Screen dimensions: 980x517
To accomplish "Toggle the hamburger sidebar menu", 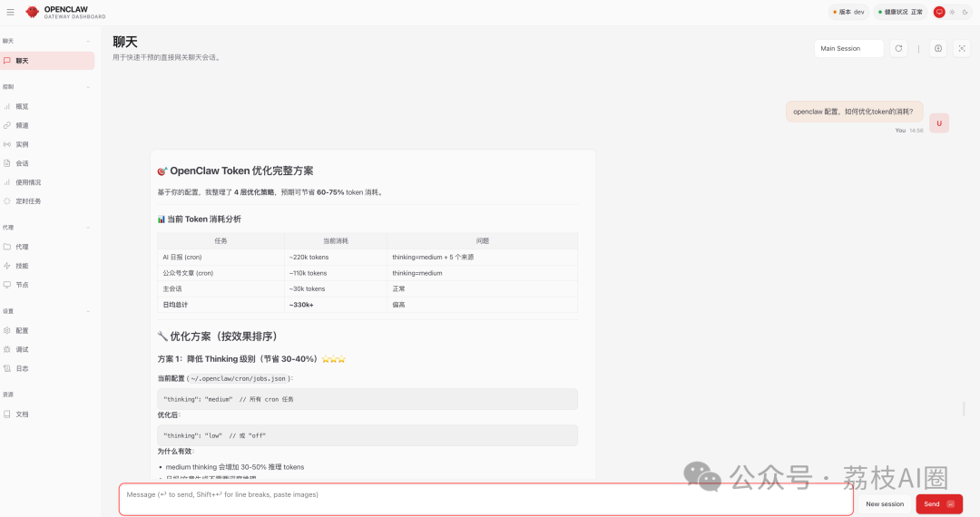I will click(10, 12).
